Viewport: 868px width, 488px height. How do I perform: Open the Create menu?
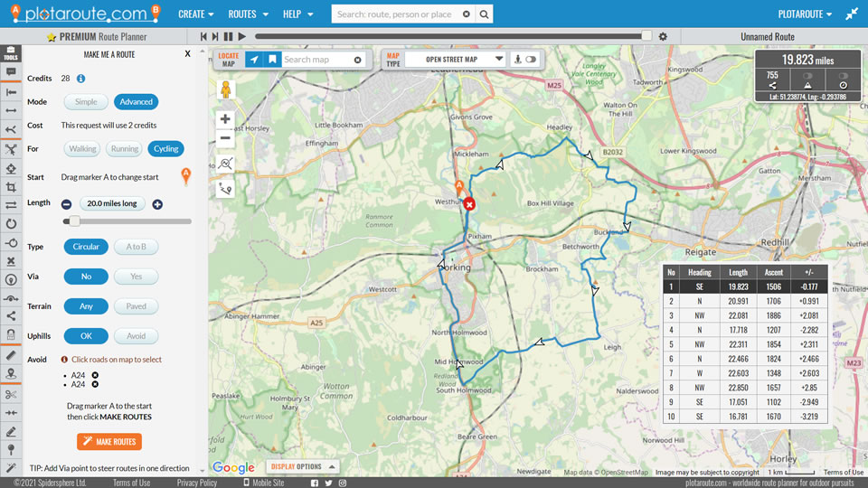coord(196,14)
